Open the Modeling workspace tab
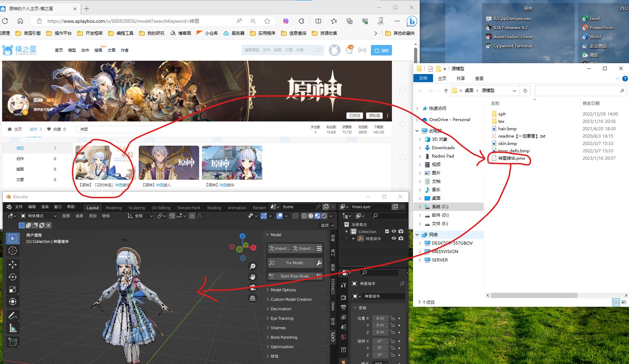The image size is (629, 364). (x=113, y=208)
